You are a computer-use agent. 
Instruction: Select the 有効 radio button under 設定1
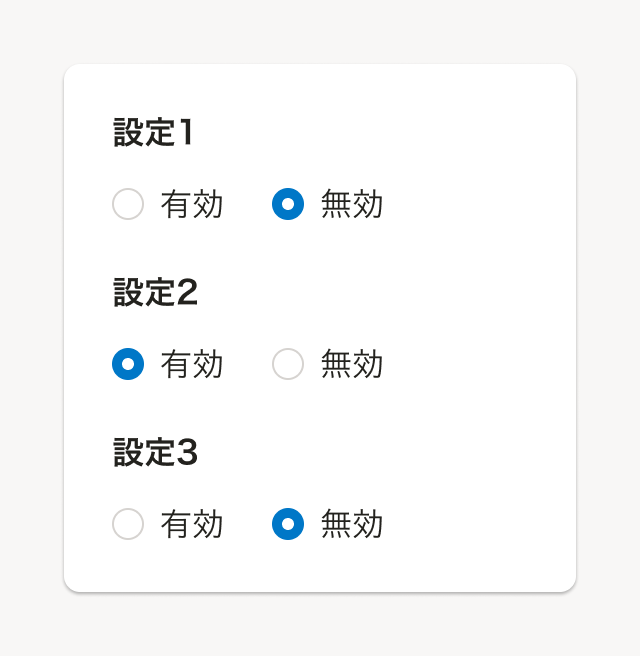click(x=128, y=204)
